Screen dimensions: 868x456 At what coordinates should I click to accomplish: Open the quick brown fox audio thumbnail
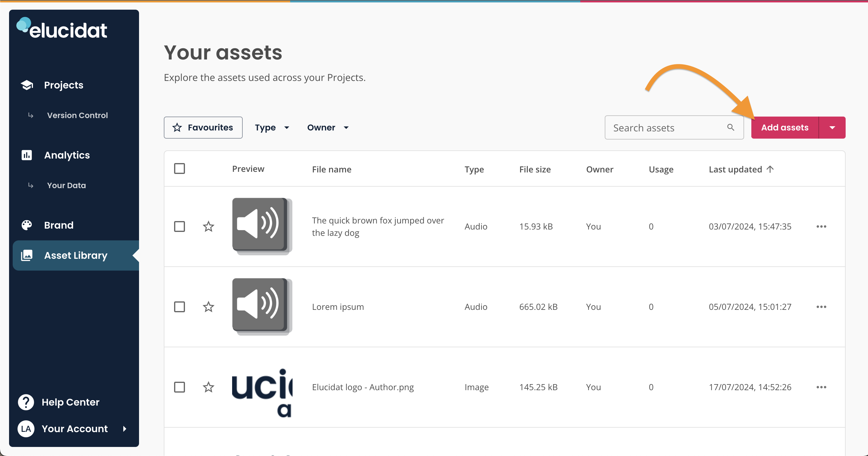pyautogui.click(x=262, y=226)
